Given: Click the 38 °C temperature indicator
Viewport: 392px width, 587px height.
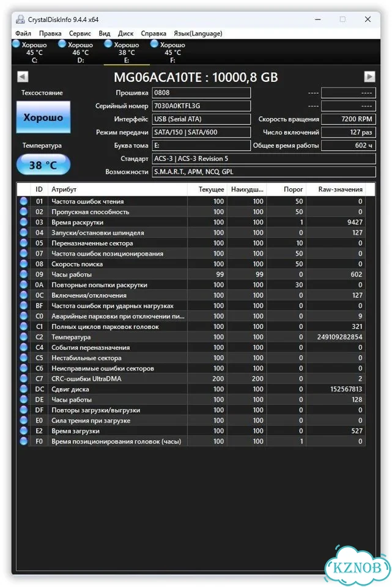Looking at the screenshot, I should [43, 164].
